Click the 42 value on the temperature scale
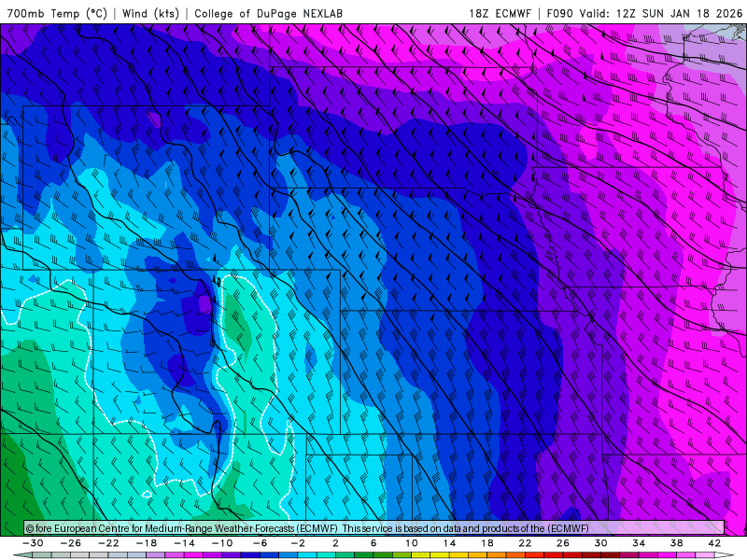747x560 pixels. click(x=714, y=543)
